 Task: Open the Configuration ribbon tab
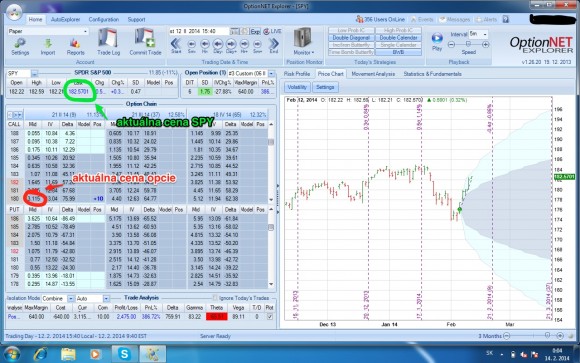coord(104,20)
